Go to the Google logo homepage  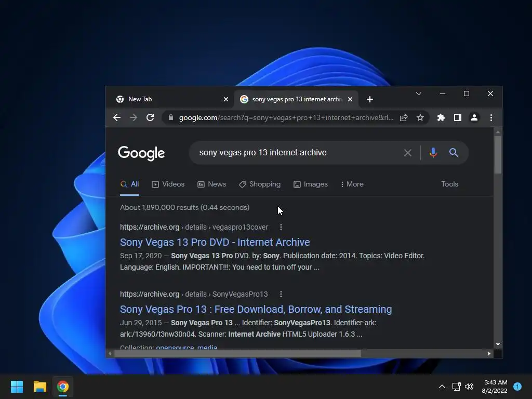[x=141, y=153]
